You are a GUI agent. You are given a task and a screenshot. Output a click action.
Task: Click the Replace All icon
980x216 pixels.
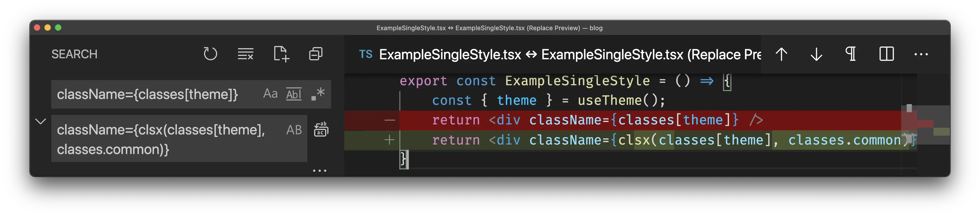321,129
